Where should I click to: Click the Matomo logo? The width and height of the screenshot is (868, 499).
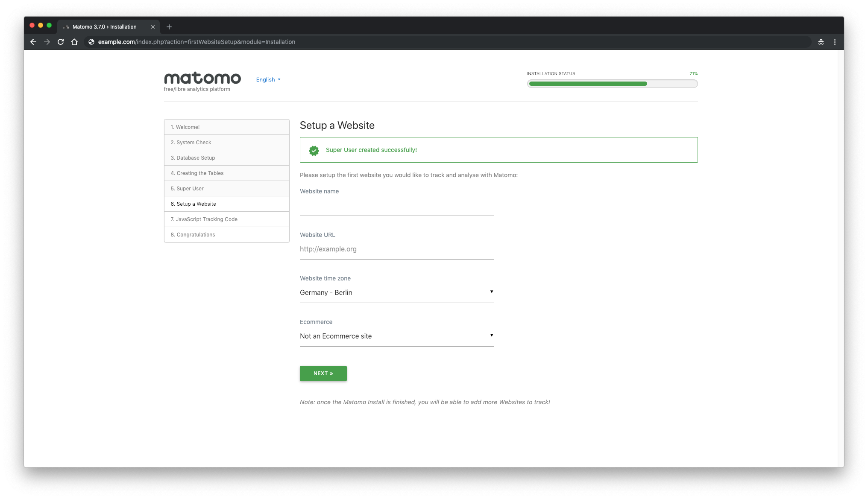pos(202,78)
